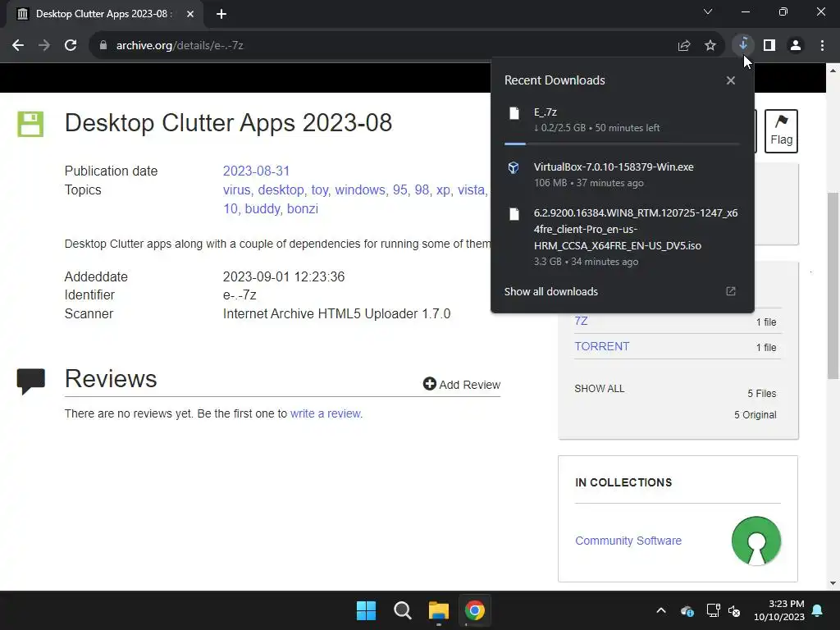This screenshot has height=630, width=840.
Task: Click the page vertical scrollbar thumb
Action: pos(833,285)
